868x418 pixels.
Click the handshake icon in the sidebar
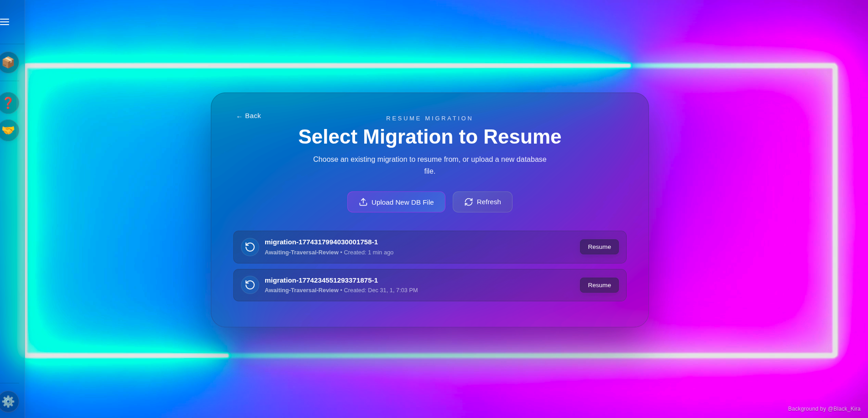coord(9,130)
